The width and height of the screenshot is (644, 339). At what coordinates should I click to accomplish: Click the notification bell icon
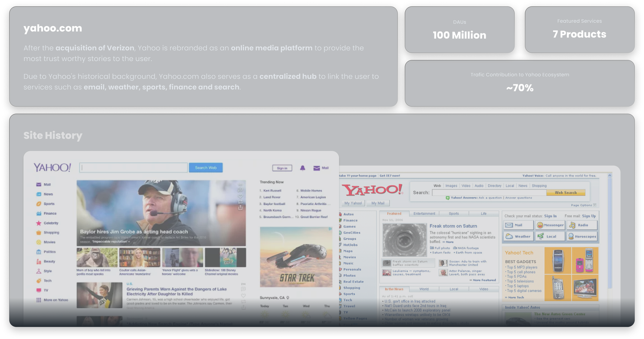[x=302, y=168]
